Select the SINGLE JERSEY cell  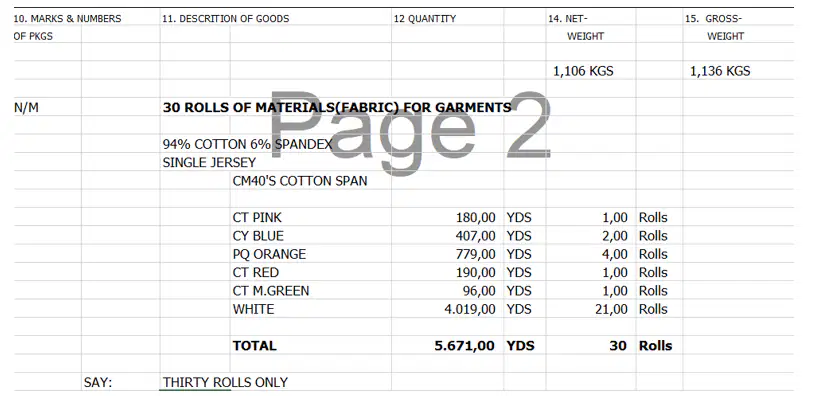[x=209, y=162]
